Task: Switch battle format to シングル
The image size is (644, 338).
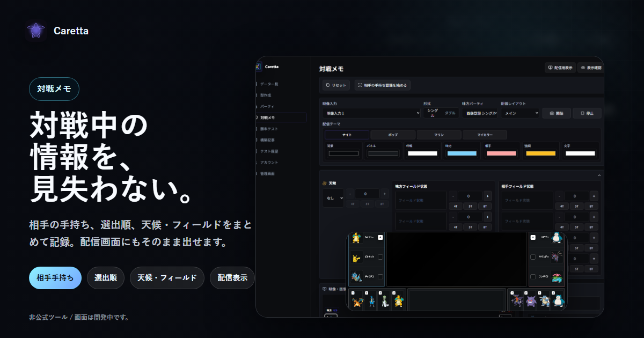Action: point(433,113)
